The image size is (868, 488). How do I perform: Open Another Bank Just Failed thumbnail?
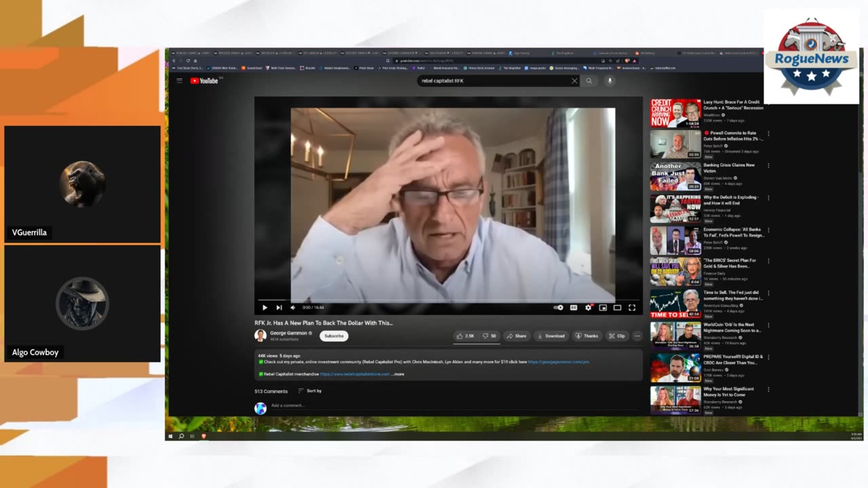[x=675, y=176]
